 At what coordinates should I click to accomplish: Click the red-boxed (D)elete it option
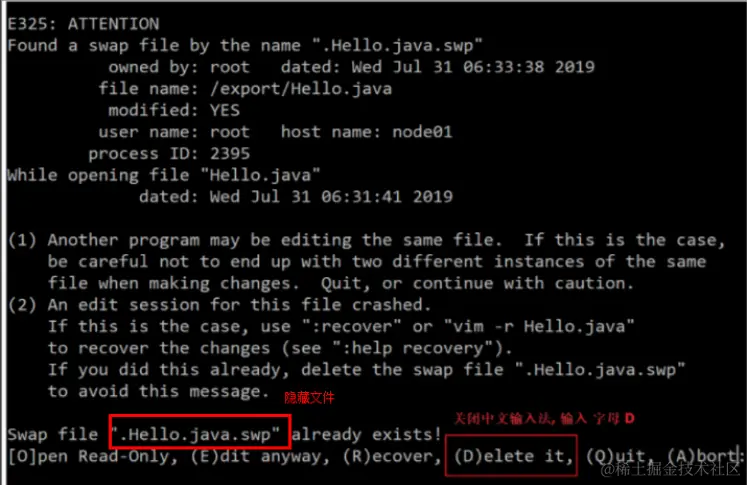click(x=512, y=456)
